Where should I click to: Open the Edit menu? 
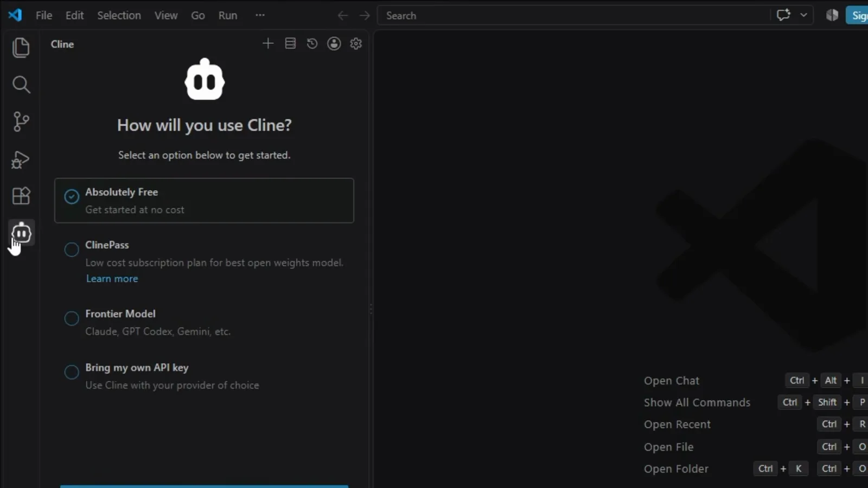pyautogui.click(x=74, y=15)
